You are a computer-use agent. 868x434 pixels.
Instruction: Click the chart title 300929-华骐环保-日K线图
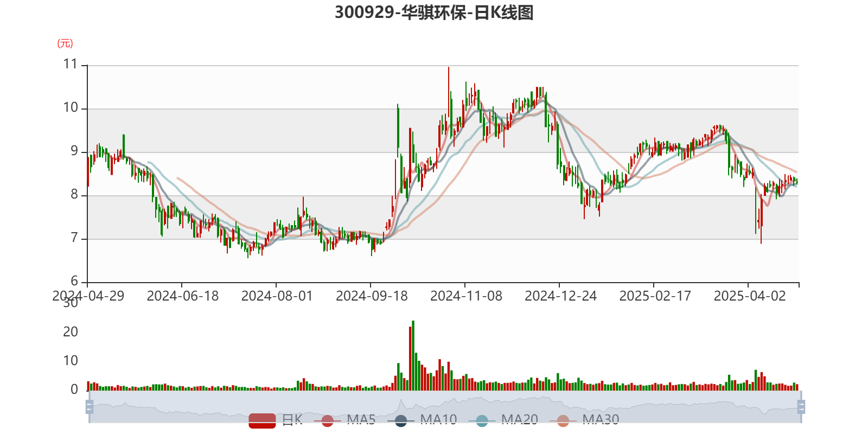pos(434,12)
